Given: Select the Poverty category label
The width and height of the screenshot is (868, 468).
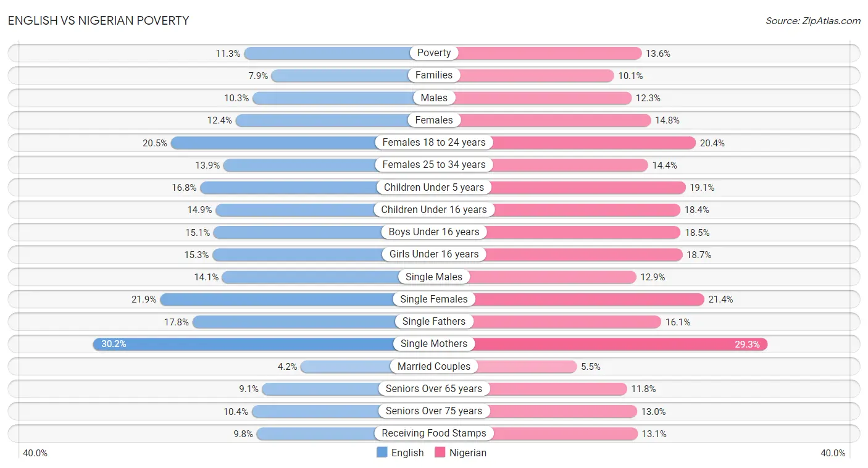Looking at the screenshot, I should click(434, 53).
